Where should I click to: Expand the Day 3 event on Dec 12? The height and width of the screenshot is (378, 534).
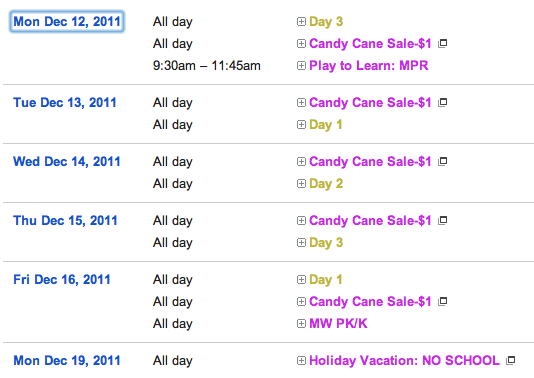point(301,22)
